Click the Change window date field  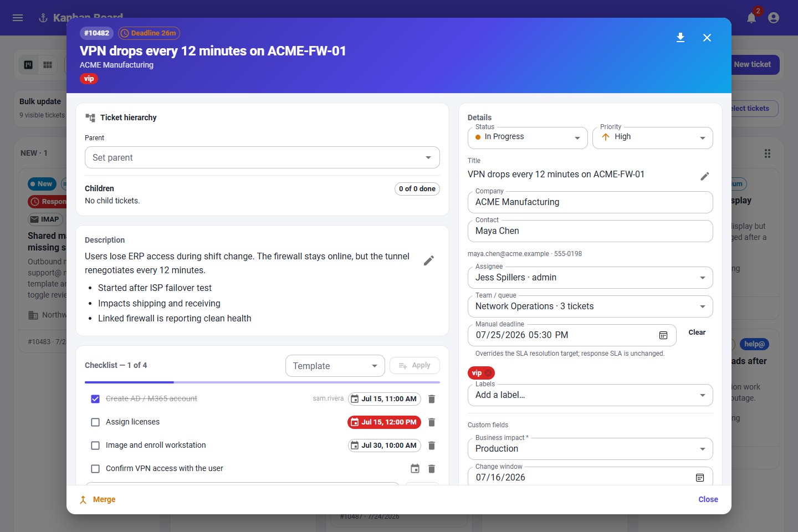[590, 477]
